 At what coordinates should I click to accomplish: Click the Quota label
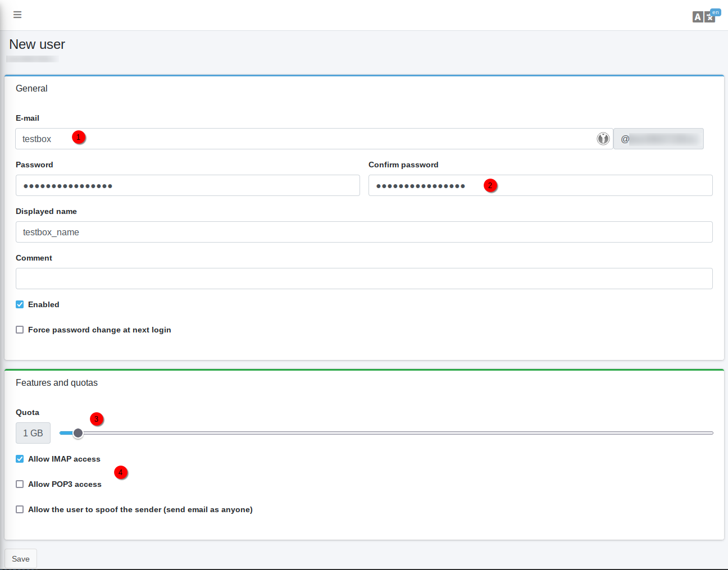28,412
